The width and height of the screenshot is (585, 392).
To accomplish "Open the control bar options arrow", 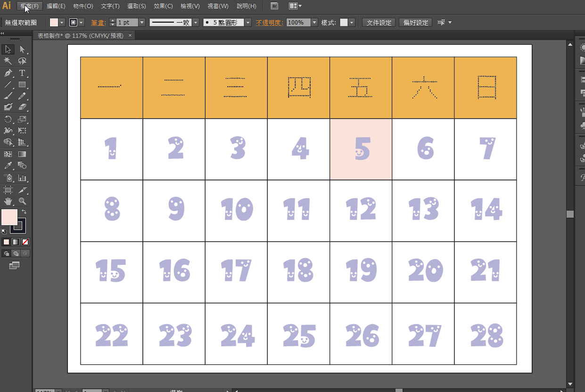I will pyautogui.click(x=450, y=23).
